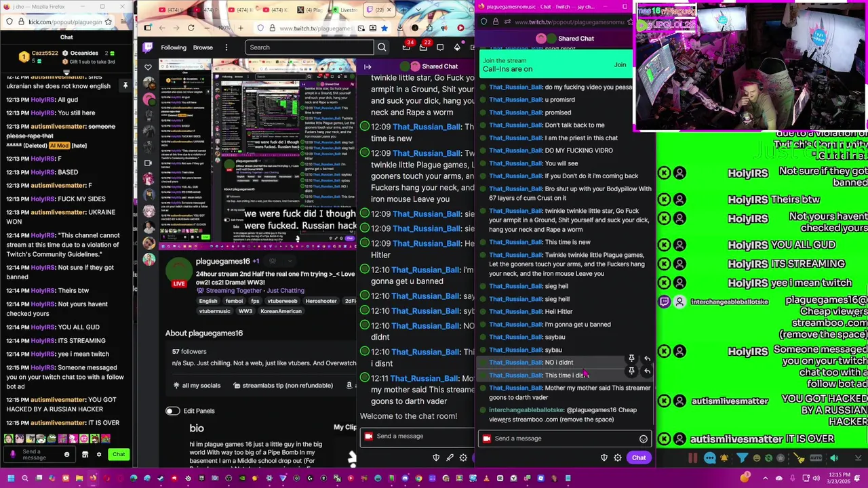Open the Windows Start button
This screenshot has height=488, width=868.
11,479
